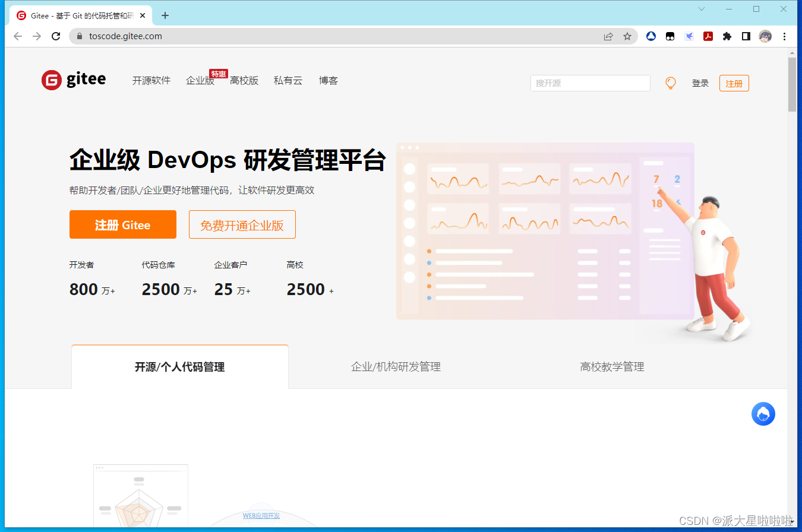The image size is (802, 532).
Task: Switch to 高校教学管理 tab
Action: 612,367
